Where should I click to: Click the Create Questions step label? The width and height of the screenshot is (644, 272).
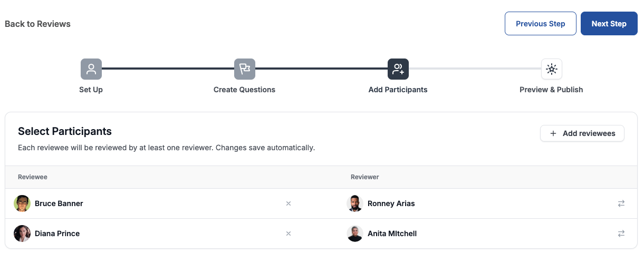(x=244, y=90)
